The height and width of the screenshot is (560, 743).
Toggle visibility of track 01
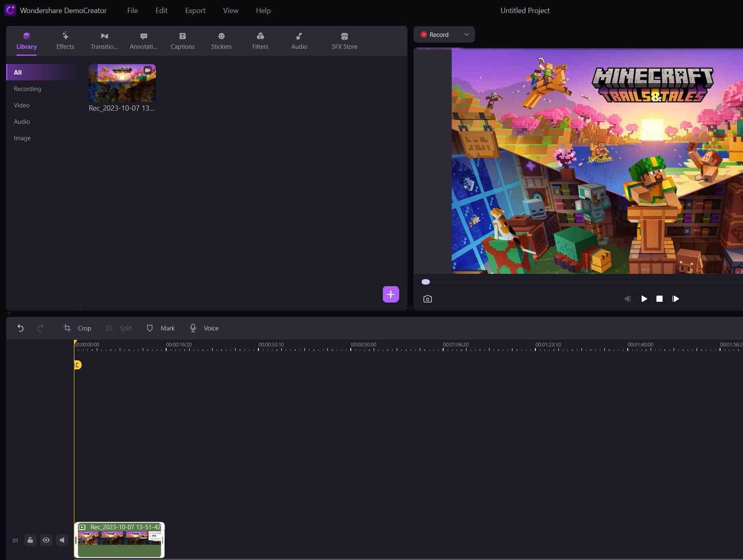[46, 540]
